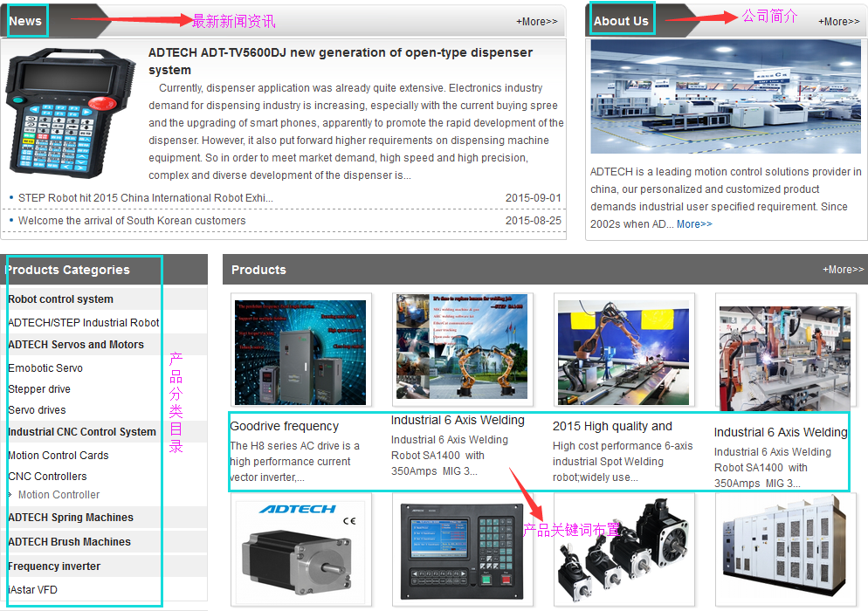Select the iAstar VFD subcategory

click(x=32, y=590)
